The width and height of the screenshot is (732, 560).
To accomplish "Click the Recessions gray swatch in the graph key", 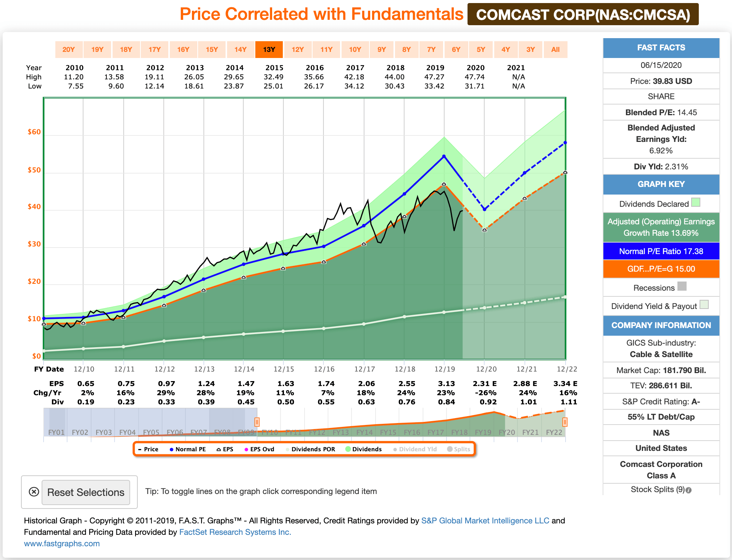I will tap(682, 286).
